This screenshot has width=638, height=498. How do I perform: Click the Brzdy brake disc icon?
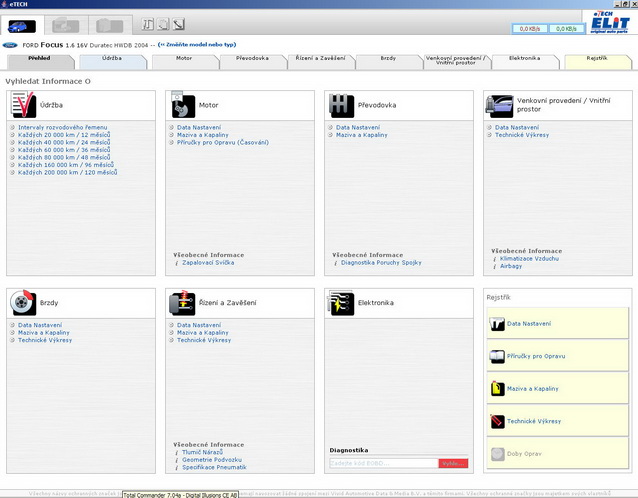click(22, 303)
